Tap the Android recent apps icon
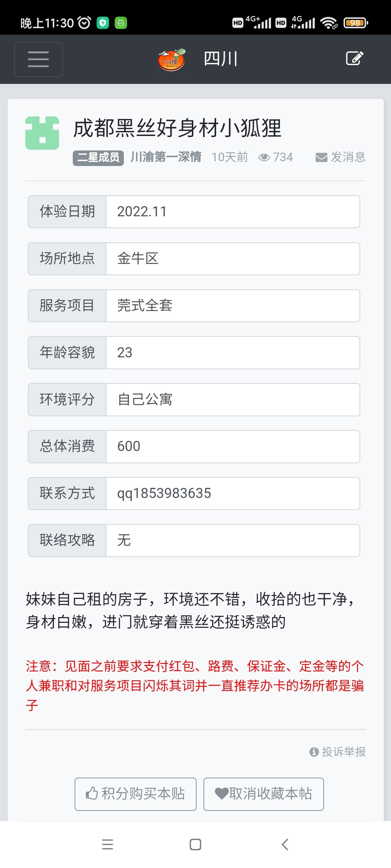Image resolution: width=391 pixels, height=868 pixels. click(x=108, y=844)
